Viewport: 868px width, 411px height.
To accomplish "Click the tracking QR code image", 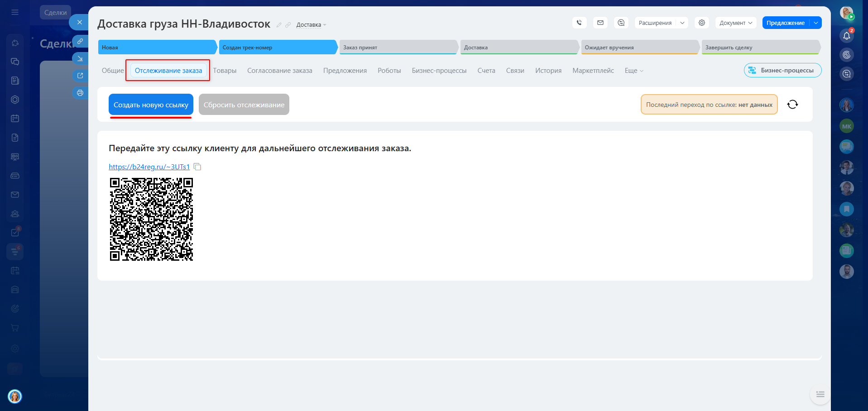I will point(151,219).
